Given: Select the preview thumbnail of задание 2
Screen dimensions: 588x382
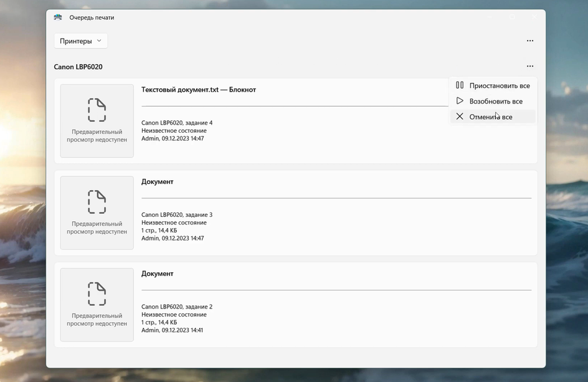Looking at the screenshot, I should [x=97, y=305].
